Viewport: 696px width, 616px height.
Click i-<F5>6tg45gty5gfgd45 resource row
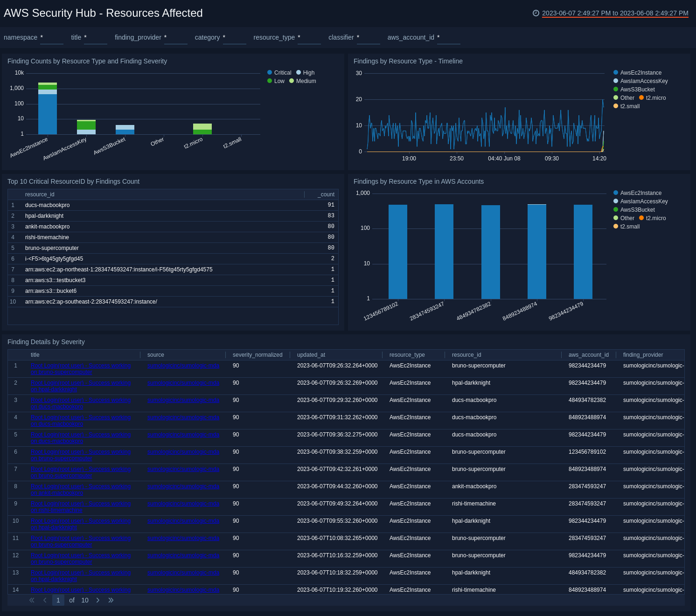173,259
